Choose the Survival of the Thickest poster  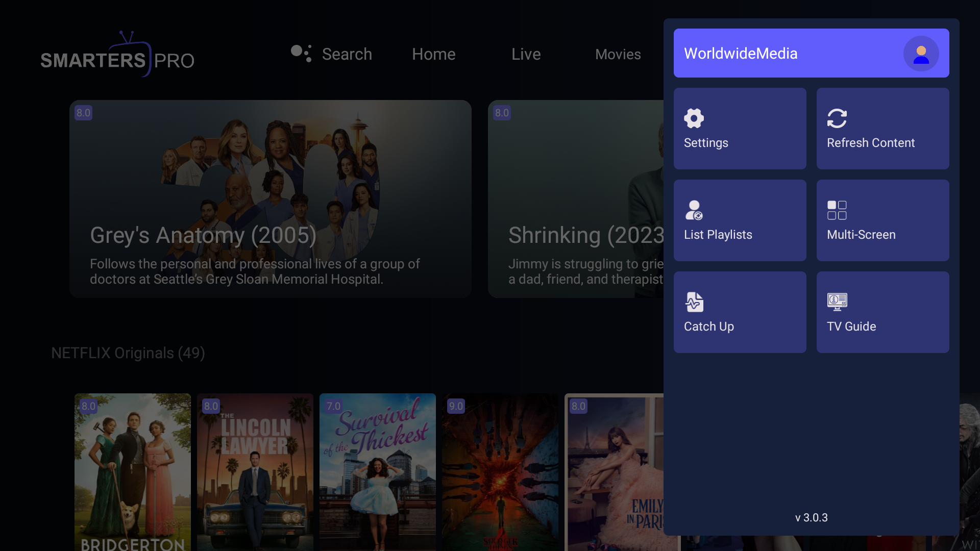tap(378, 472)
